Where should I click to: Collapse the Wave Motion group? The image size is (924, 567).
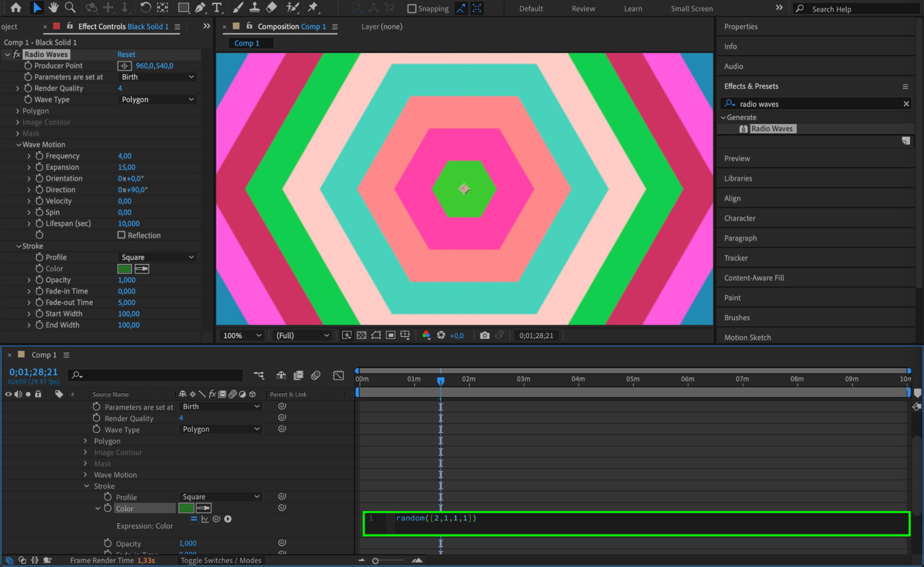[18, 145]
